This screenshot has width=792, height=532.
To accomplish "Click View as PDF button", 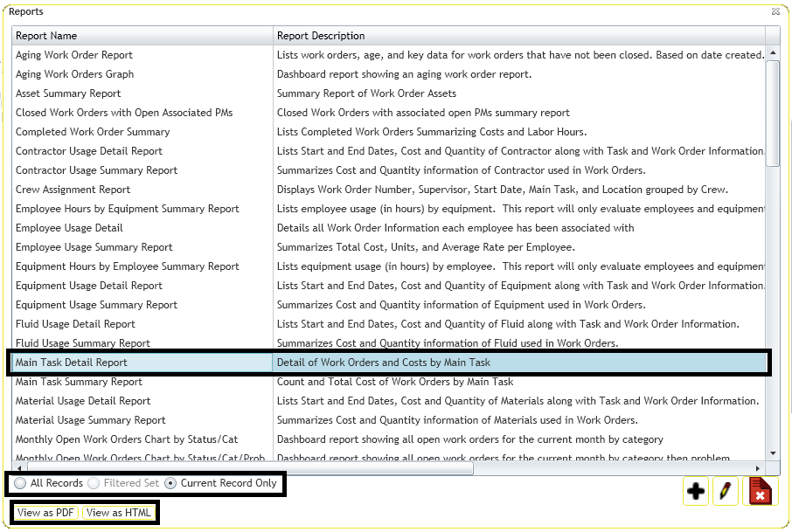I will (45, 513).
